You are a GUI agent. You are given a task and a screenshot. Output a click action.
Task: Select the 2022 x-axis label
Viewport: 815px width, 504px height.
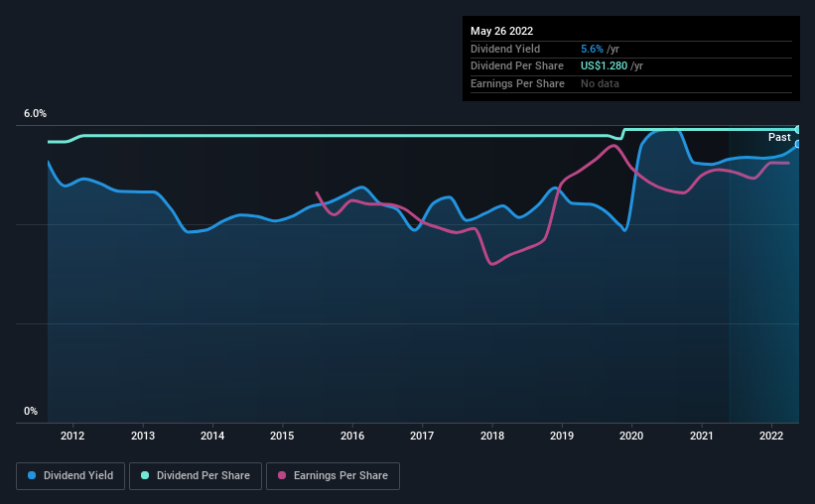(771, 436)
